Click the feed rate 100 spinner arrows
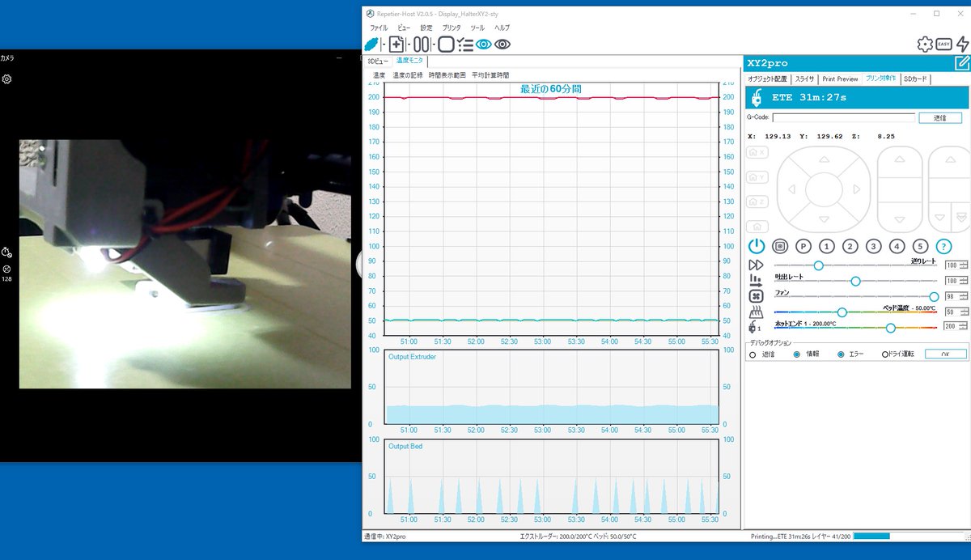The height and width of the screenshot is (560, 971). click(964, 265)
